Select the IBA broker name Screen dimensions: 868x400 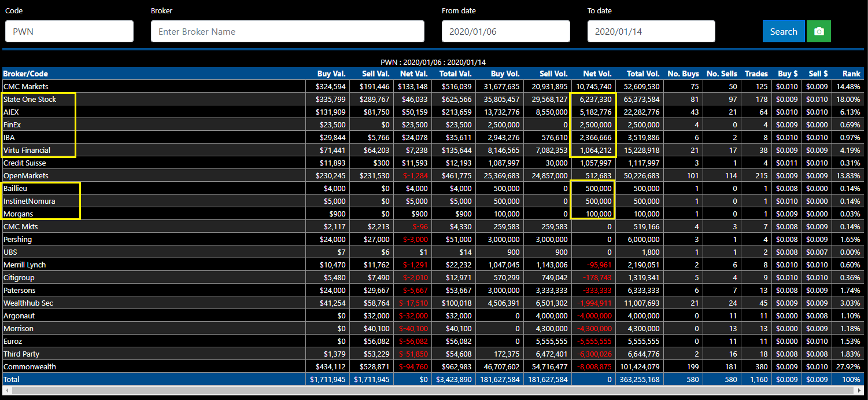coord(9,137)
